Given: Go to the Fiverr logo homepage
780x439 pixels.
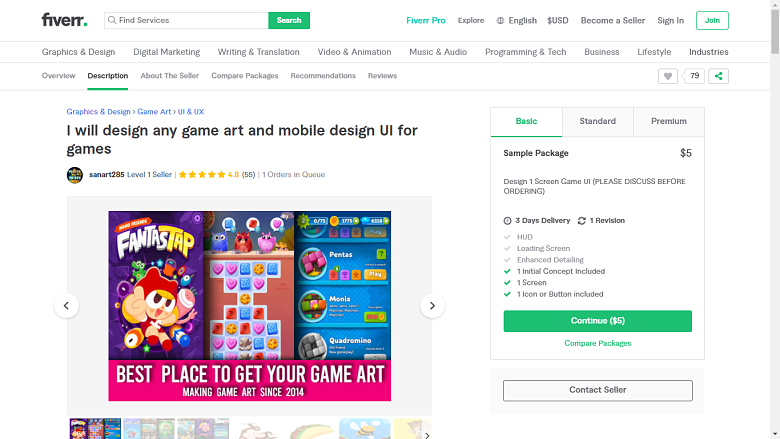Looking at the screenshot, I should (64, 20).
